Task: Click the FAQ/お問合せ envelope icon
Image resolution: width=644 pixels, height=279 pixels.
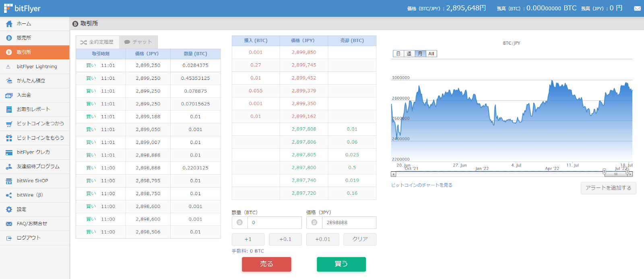Action: tap(9, 224)
